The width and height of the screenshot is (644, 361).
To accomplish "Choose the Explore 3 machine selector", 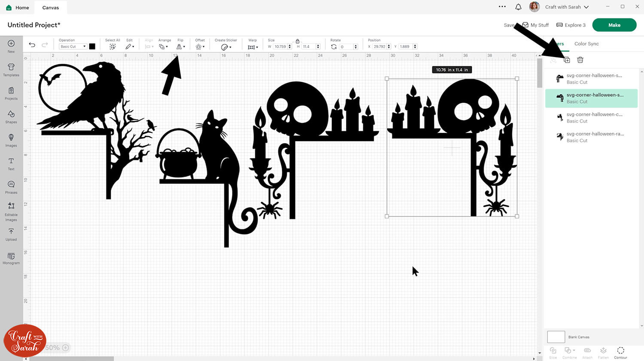I will pyautogui.click(x=571, y=25).
